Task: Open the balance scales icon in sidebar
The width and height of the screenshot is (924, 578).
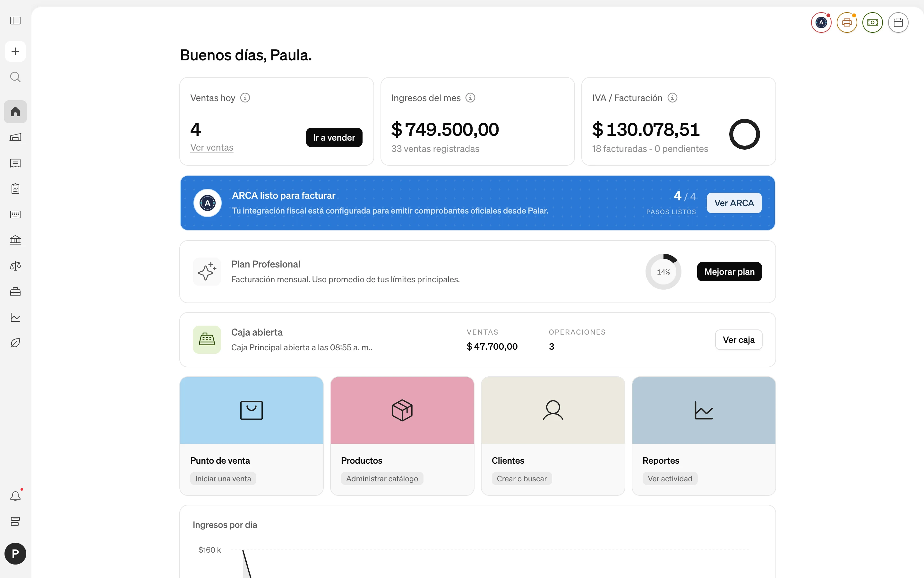Action: pos(15,266)
